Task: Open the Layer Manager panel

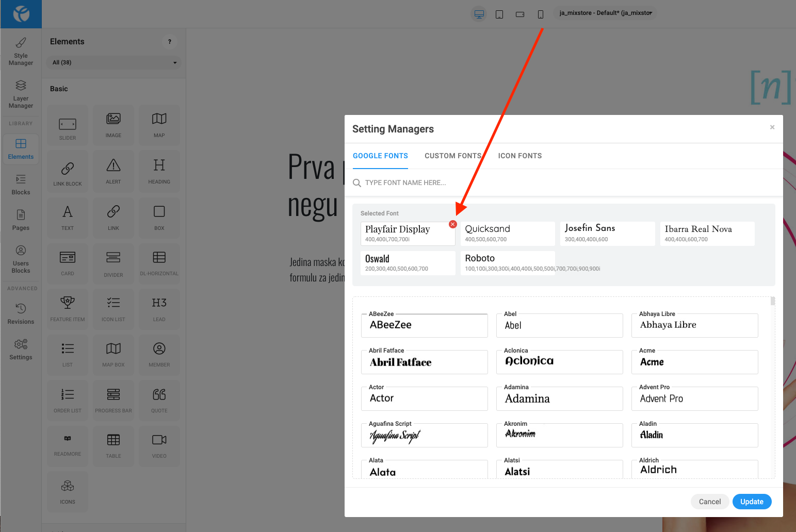Action: point(21,94)
